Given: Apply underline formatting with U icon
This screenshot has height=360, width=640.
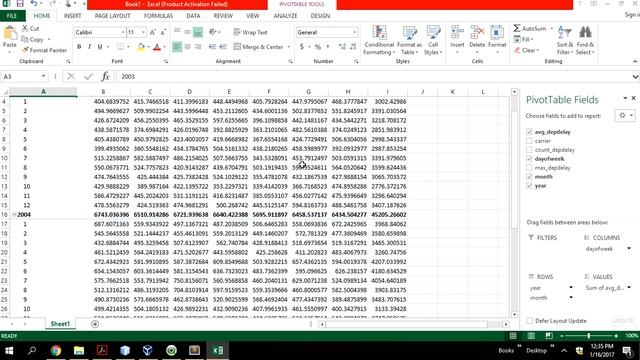Looking at the screenshot, I should click(x=100, y=47).
